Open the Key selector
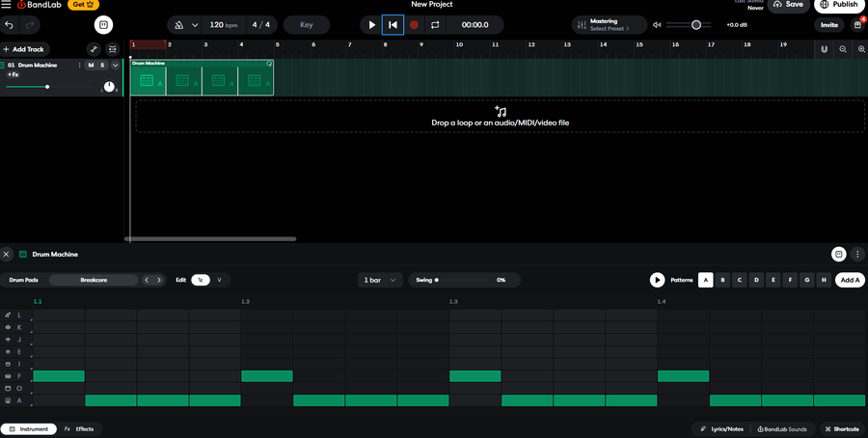868x438 pixels. pos(307,25)
